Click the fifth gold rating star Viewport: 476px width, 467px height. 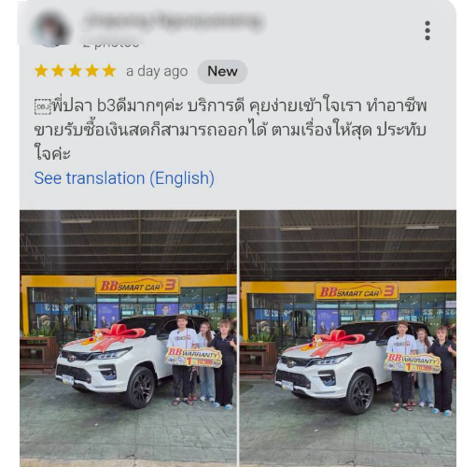click(109, 71)
